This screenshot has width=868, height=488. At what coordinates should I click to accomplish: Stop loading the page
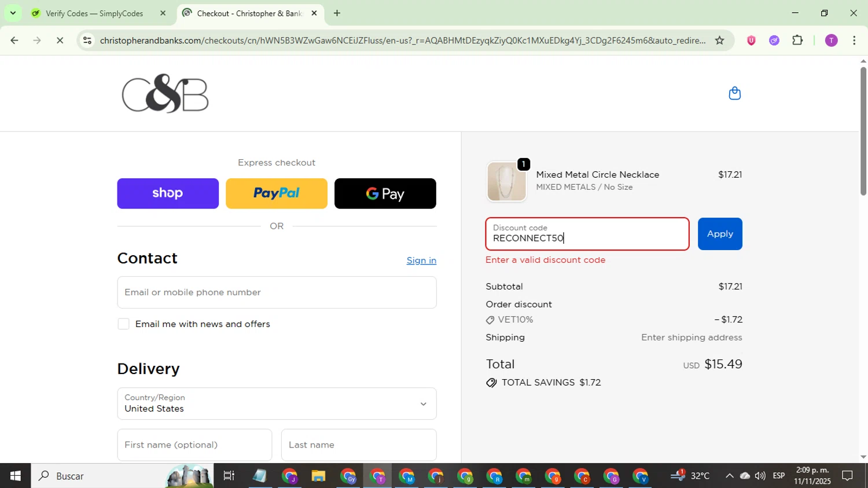pos(60,41)
